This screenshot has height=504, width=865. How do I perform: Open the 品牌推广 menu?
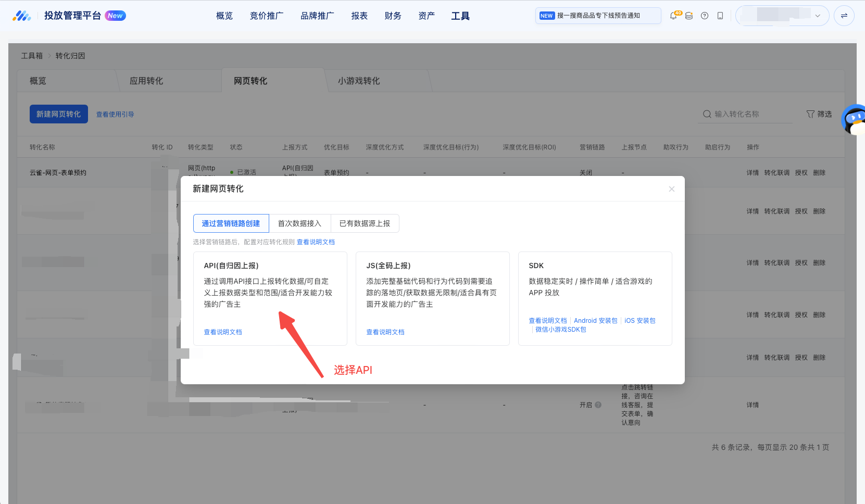[x=318, y=16]
